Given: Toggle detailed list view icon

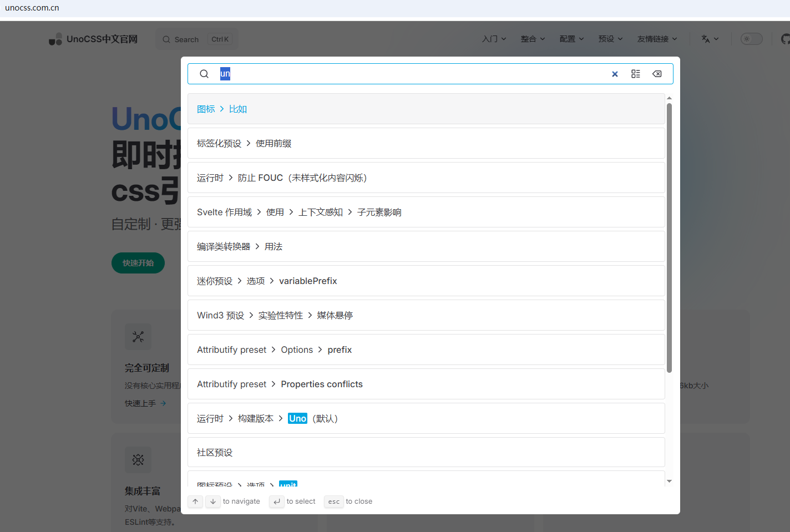Looking at the screenshot, I should 636,74.
